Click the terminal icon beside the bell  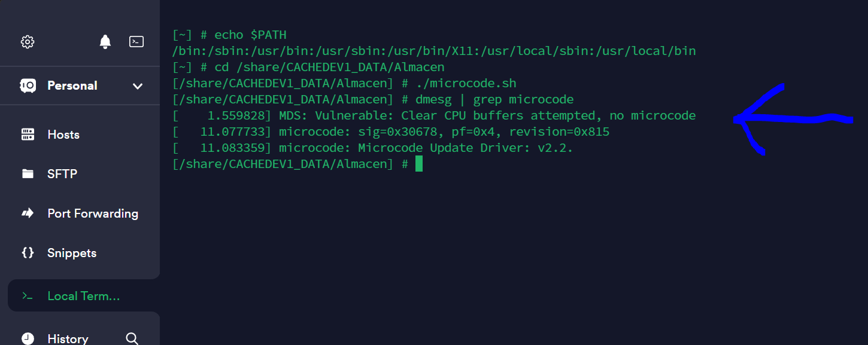136,42
